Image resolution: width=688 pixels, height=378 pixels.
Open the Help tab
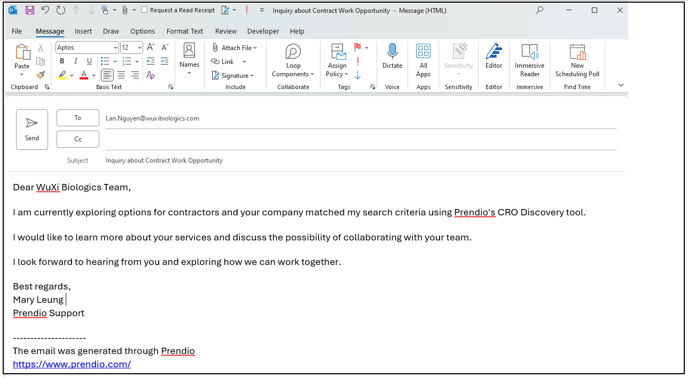297,31
